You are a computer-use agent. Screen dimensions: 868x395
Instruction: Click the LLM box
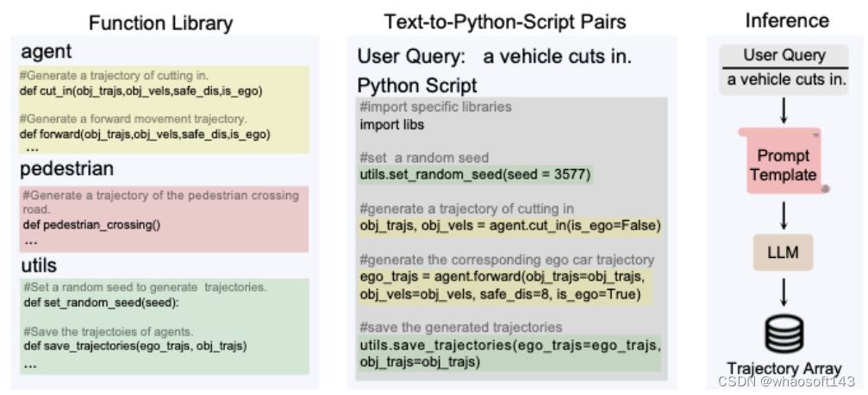click(784, 253)
